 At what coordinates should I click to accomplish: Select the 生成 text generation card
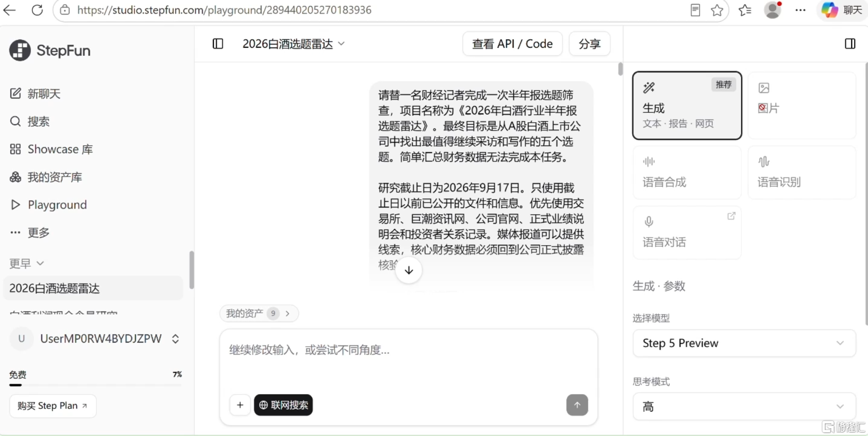tap(687, 105)
